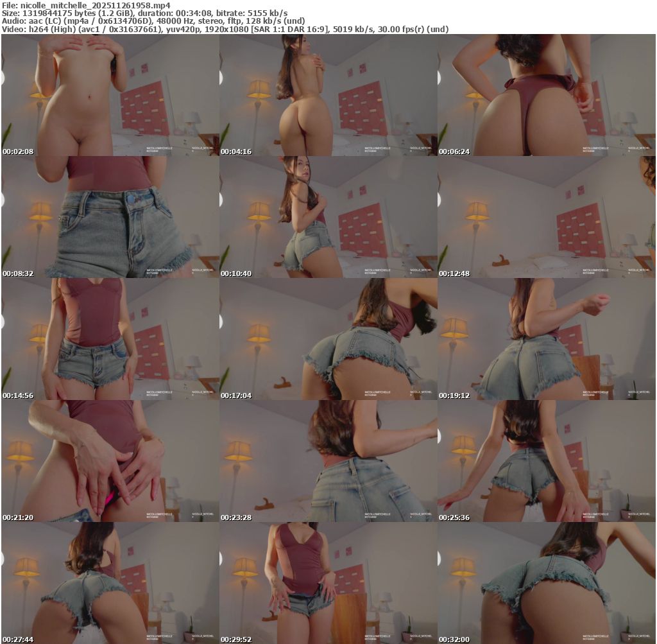The height and width of the screenshot is (644, 657).
Task: Open the thumbnail stamped 00:04:16
Action: click(328, 95)
